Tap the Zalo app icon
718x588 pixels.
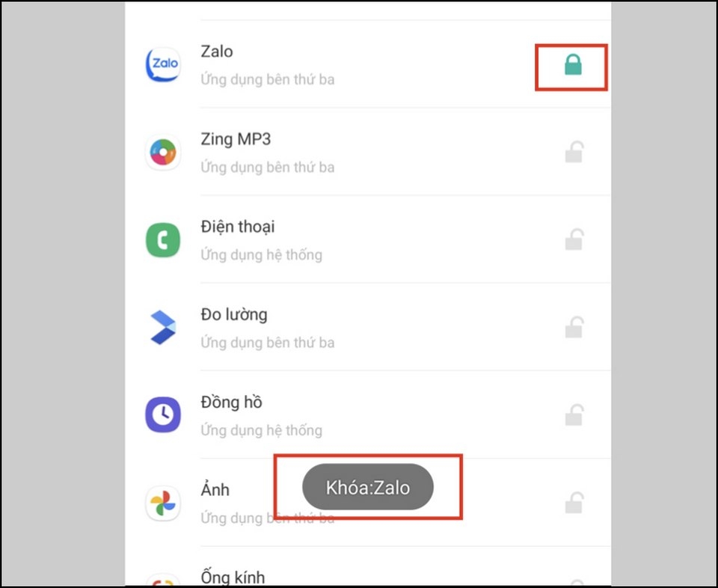[x=162, y=64]
